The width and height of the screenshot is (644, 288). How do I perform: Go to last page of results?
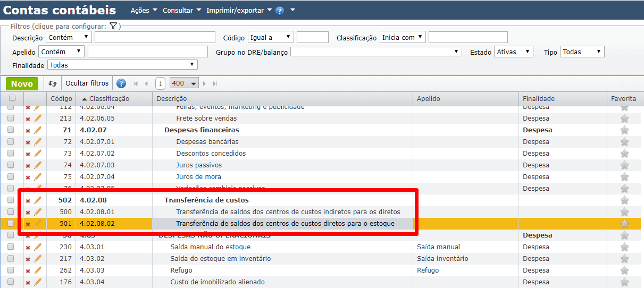(215, 83)
